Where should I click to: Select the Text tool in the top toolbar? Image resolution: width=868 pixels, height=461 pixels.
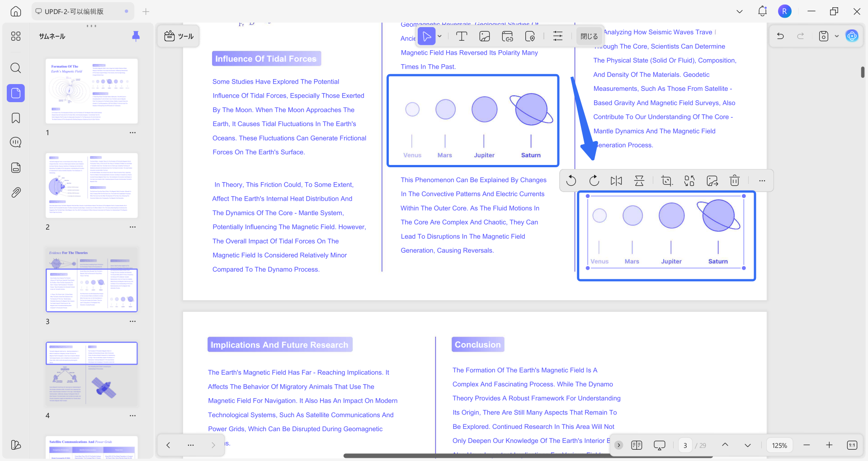coord(462,36)
